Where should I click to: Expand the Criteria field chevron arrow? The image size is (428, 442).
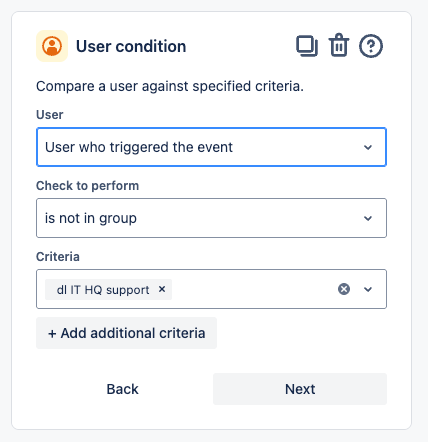pyautogui.click(x=368, y=289)
